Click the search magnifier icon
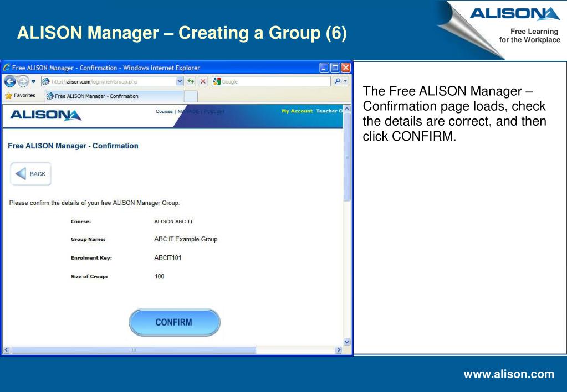Screen dimensions: 567x392 (337, 81)
